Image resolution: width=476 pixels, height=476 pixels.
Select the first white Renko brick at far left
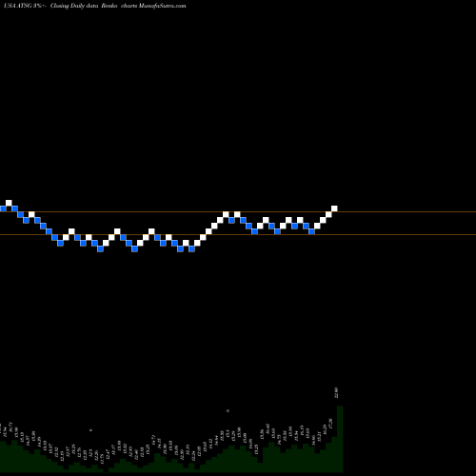click(x=9, y=203)
